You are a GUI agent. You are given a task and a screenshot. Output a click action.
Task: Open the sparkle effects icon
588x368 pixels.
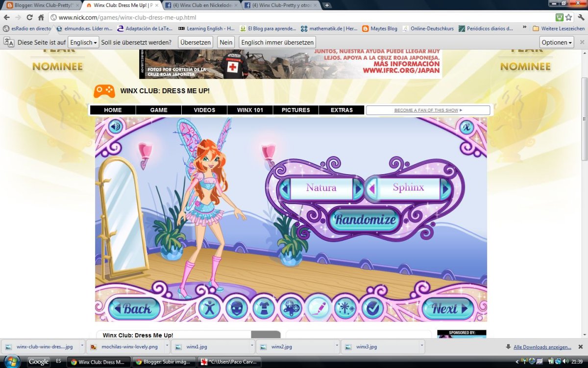click(345, 308)
